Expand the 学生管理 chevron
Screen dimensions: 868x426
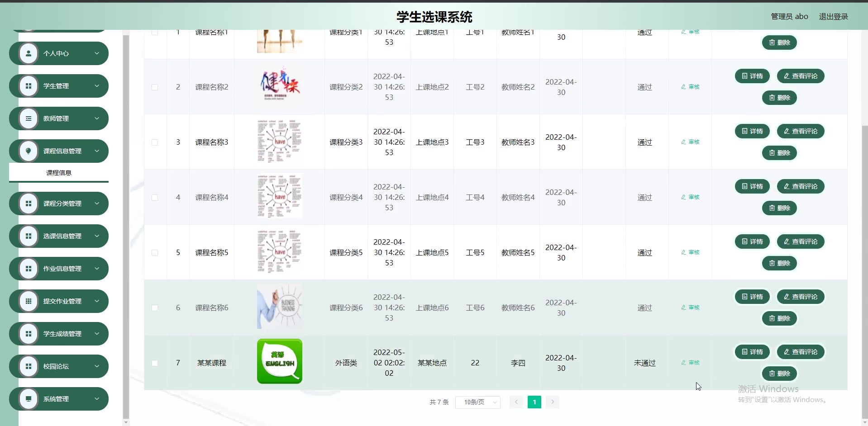click(x=96, y=85)
